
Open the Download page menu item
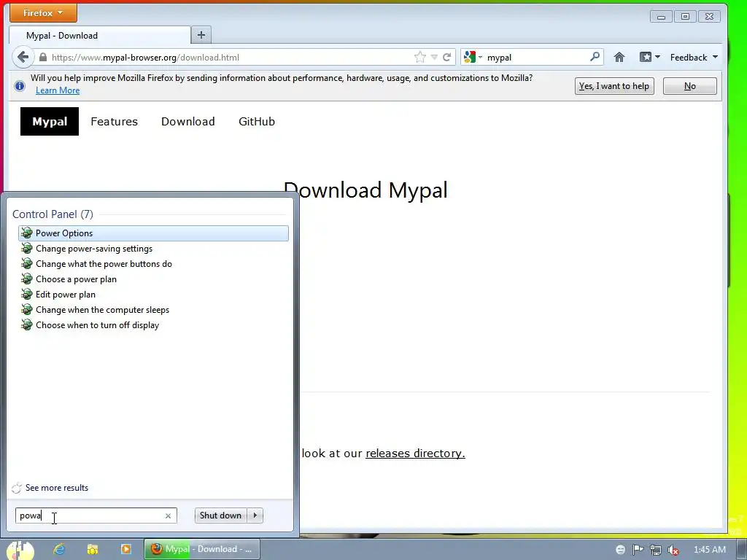point(188,122)
